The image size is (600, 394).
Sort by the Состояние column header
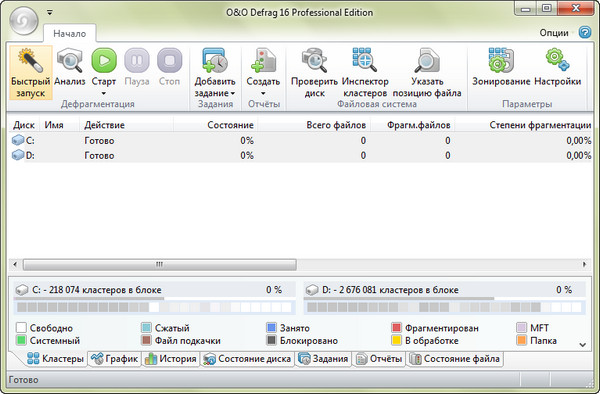point(216,125)
